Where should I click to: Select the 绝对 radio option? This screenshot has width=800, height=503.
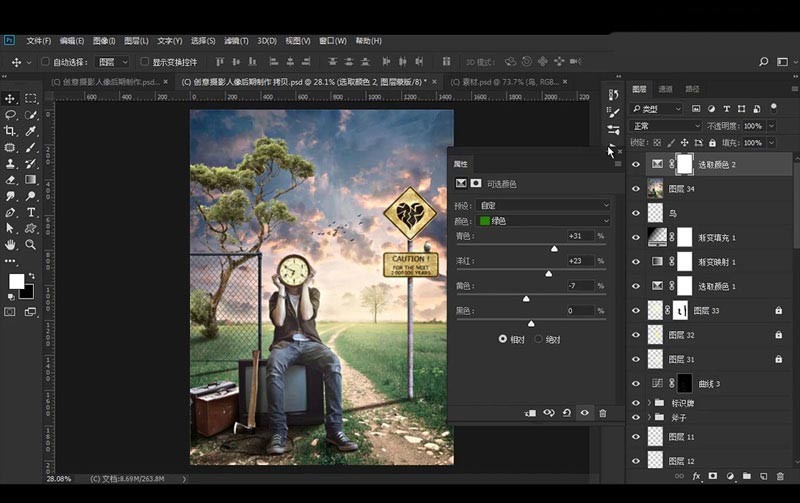coord(538,339)
